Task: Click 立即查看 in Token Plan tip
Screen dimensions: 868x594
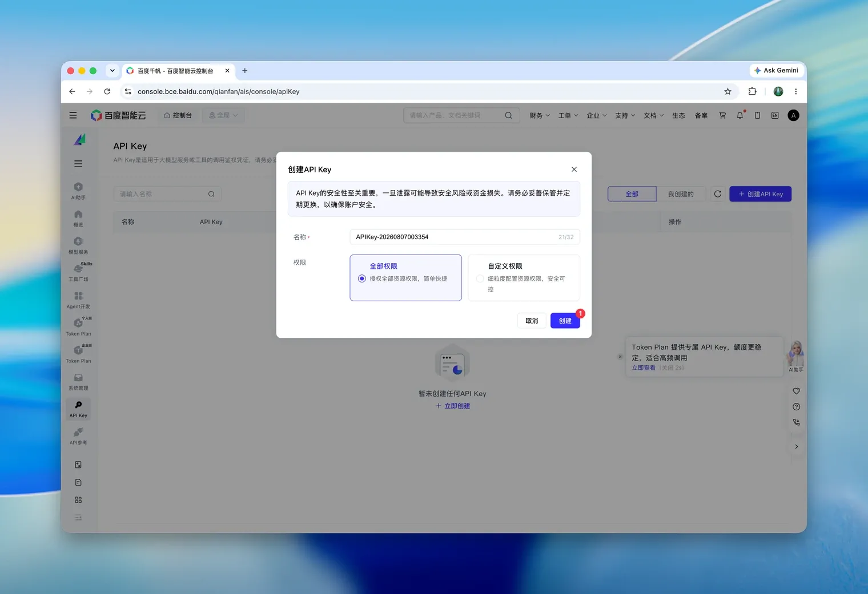Action: [x=644, y=367]
